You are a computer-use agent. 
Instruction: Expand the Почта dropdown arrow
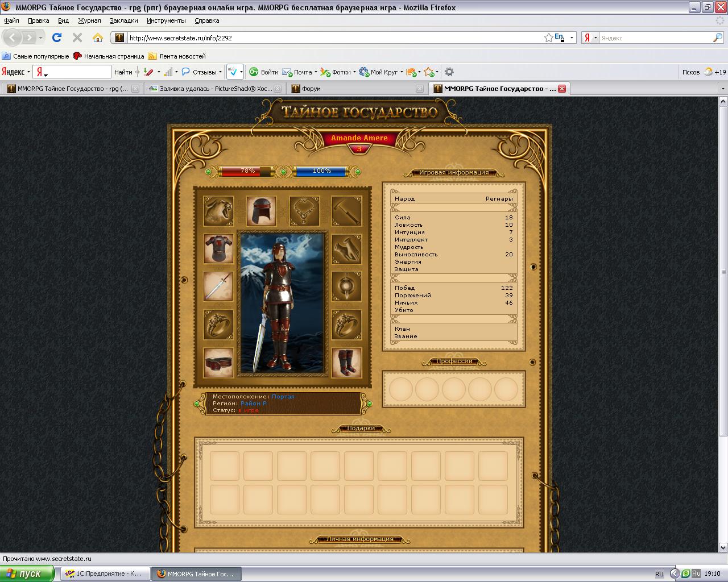click(x=315, y=72)
